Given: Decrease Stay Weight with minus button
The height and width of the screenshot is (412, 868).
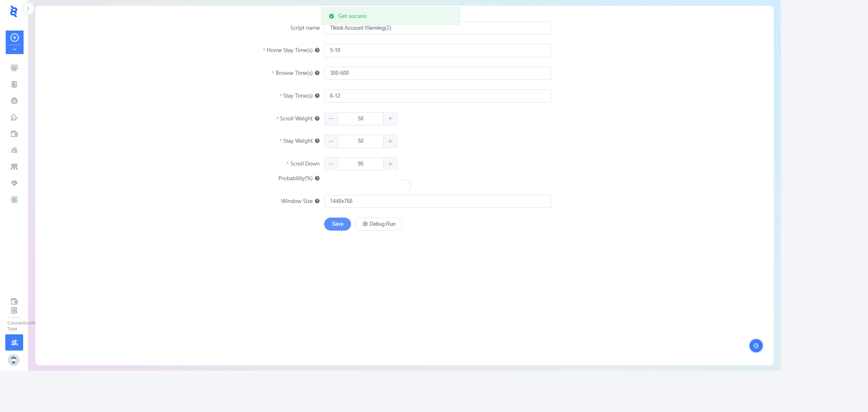Looking at the screenshot, I should click(x=331, y=141).
